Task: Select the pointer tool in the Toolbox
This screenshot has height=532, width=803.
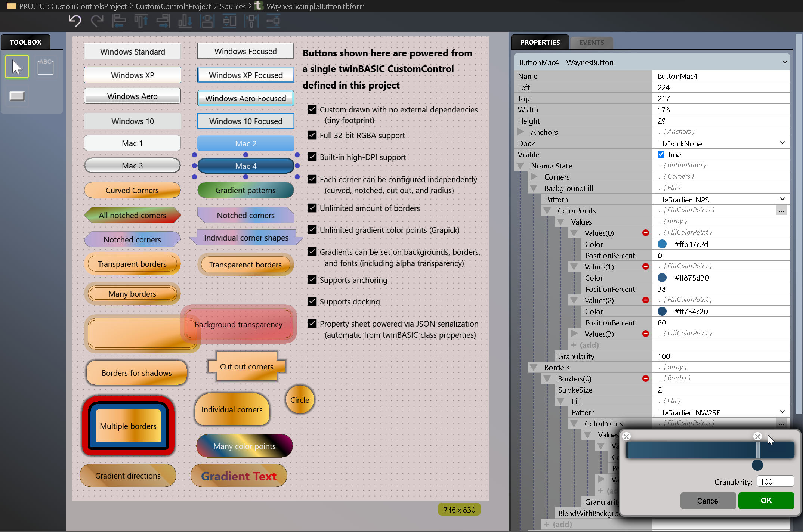Action: coord(17,66)
